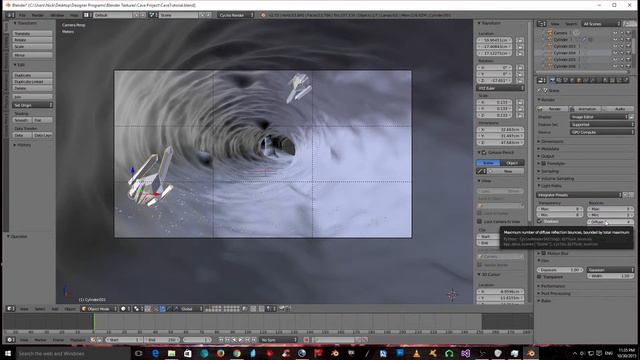Viewport: 640px width, 360px height.
Task: Open the File menu
Action: (22, 15)
